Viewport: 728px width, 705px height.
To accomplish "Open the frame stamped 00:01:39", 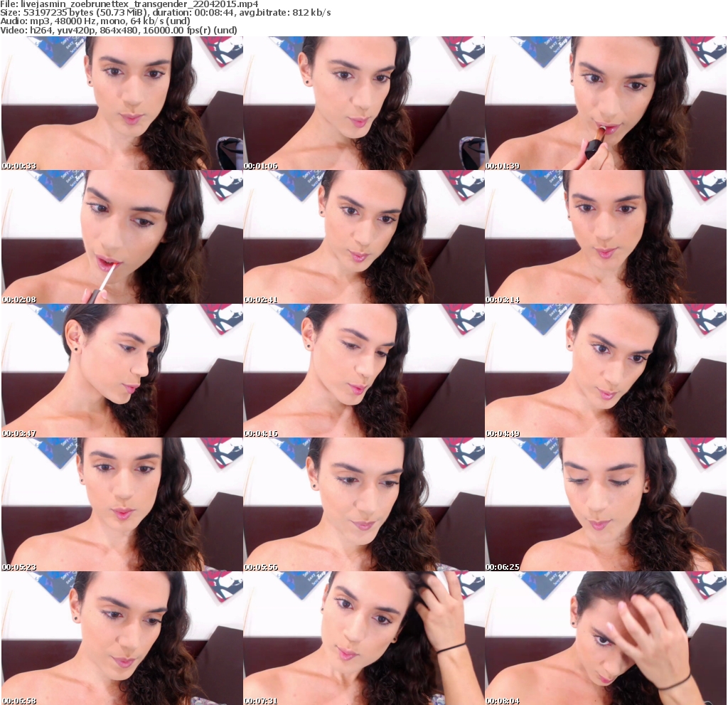I will [x=606, y=103].
